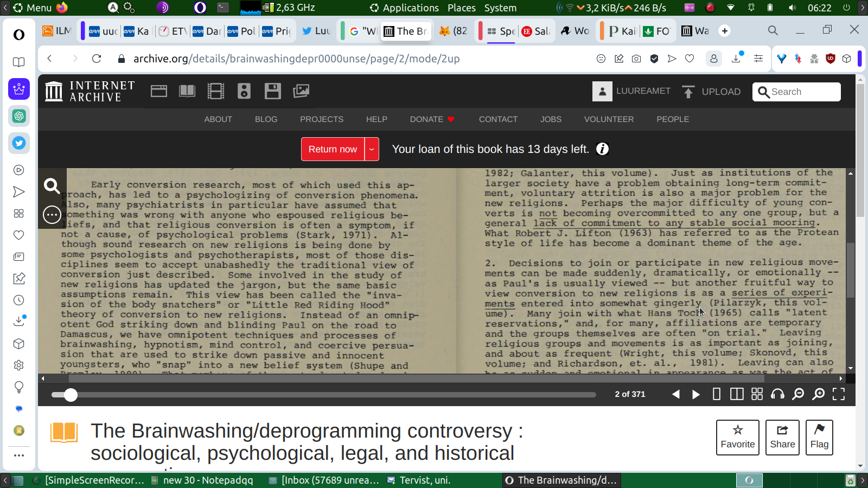The width and height of the screenshot is (868, 488).
Task: Open the VOLUNTEER navigation link
Action: point(609,119)
